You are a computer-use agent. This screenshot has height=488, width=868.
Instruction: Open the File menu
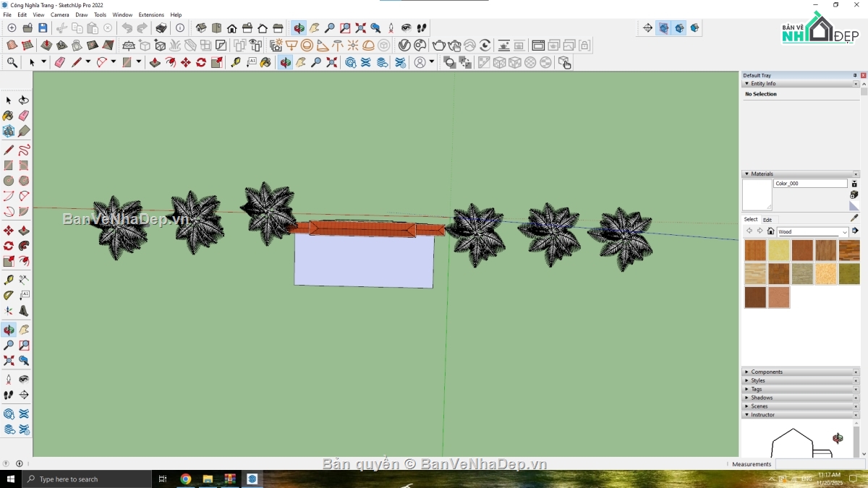(x=7, y=14)
